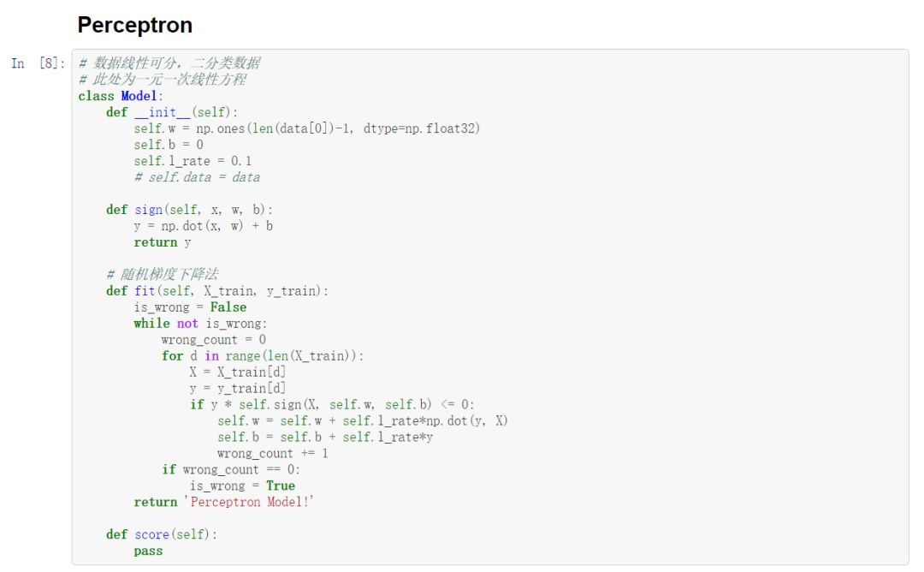Click the 'class Model:' line
This screenshot has width=924, height=572.
[121, 96]
